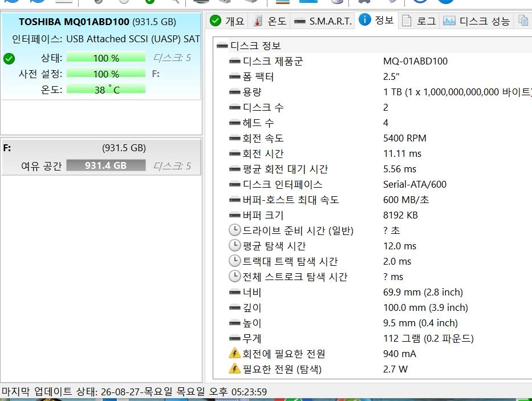Viewport: 532px width, 401px height.
Task: Click the 인터페이스 USB Attached SCSI text
Action: (105, 39)
